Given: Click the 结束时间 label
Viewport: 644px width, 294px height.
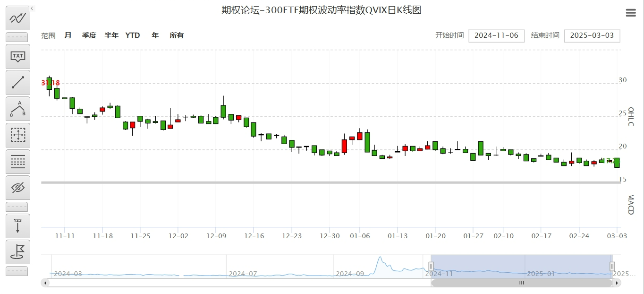Looking at the screenshot, I should click(545, 35).
